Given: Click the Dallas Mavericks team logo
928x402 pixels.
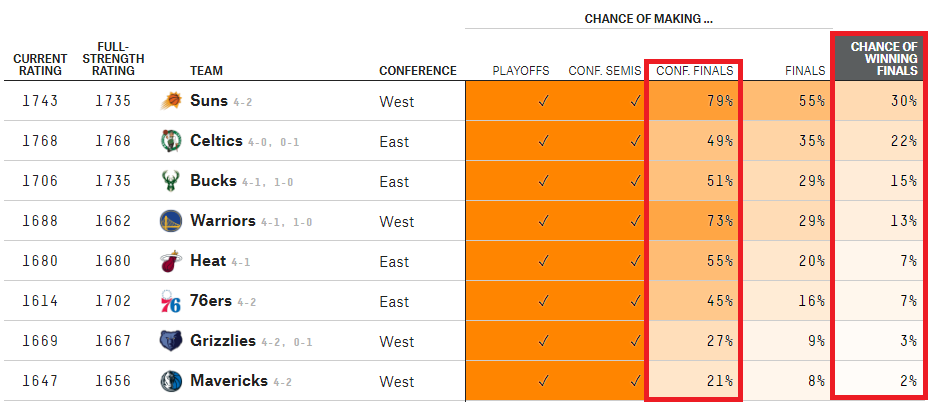Looking at the screenshot, I should (x=171, y=381).
